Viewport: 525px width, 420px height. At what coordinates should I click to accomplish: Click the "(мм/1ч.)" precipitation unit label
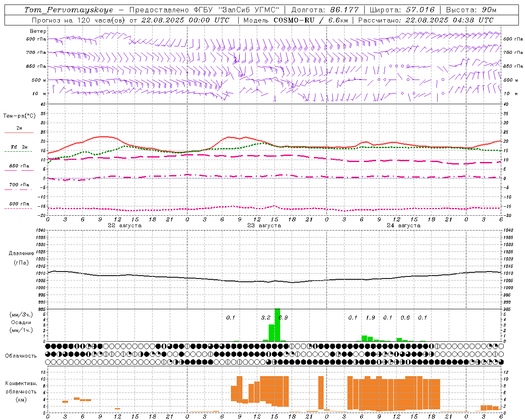(x=21, y=330)
